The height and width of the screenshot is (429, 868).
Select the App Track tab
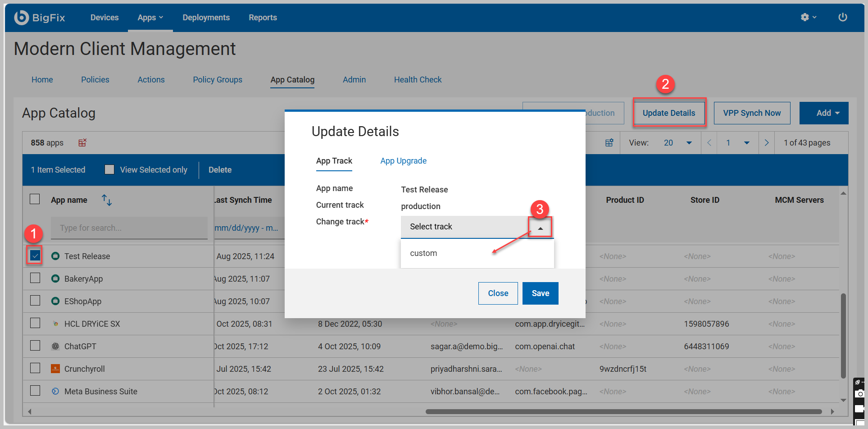(x=334, y=161)
